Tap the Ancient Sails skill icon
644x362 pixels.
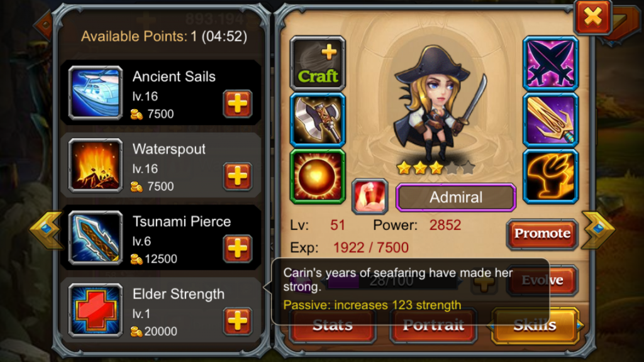click(96, 93)
